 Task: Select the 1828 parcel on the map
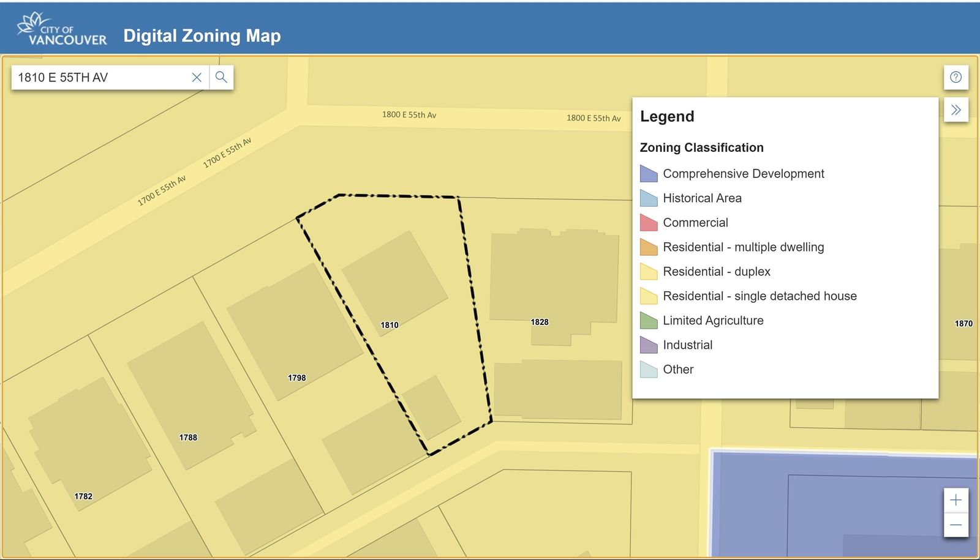[x=540, y=322]
